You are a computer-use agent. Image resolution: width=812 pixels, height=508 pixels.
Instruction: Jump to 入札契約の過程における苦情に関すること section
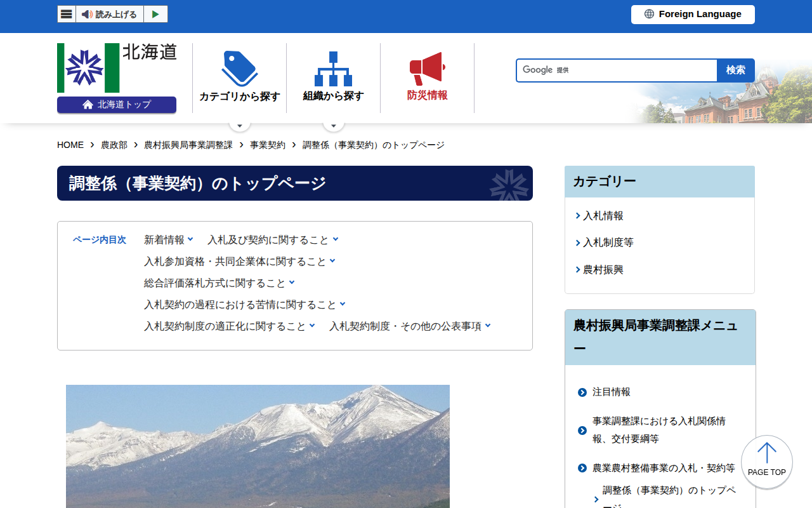(245, 305)
